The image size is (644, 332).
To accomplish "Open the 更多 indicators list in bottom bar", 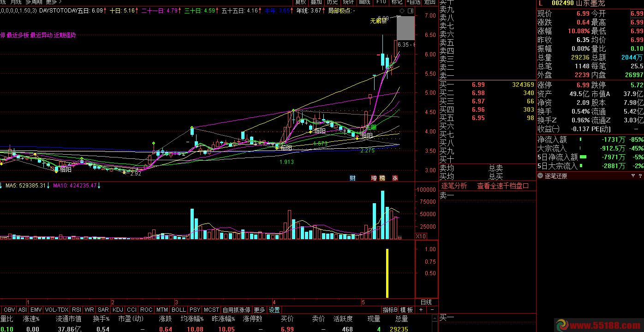I will coord(259,310).
